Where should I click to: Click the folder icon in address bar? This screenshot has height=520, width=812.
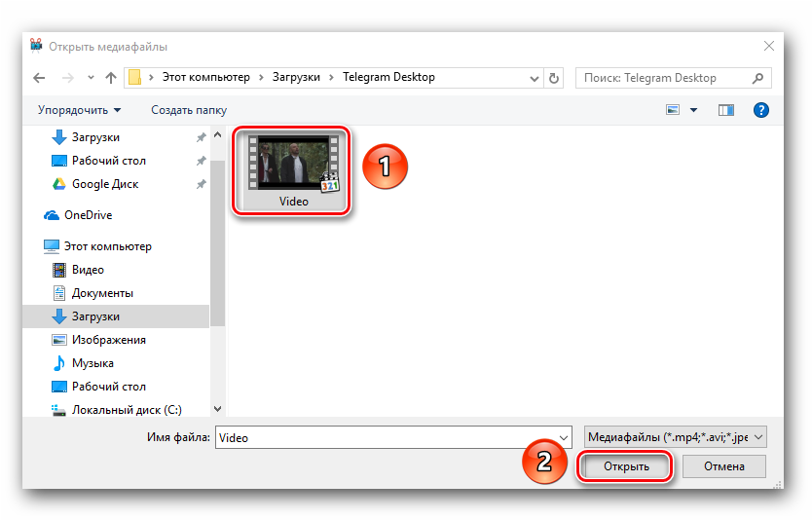134,77
